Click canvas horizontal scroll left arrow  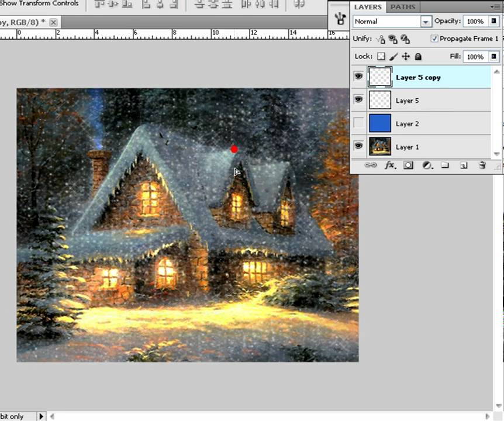[53, 416]
